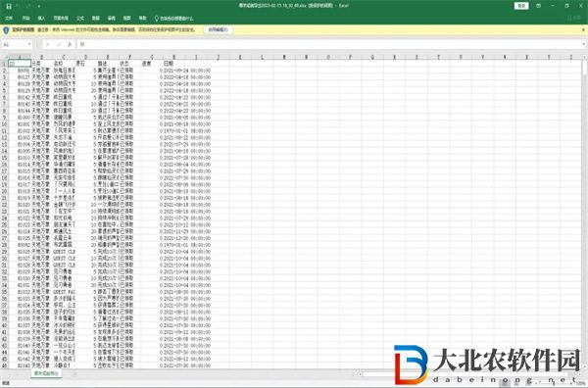
Task: Select the 日期 header cell
Action: tap(174, 64)
